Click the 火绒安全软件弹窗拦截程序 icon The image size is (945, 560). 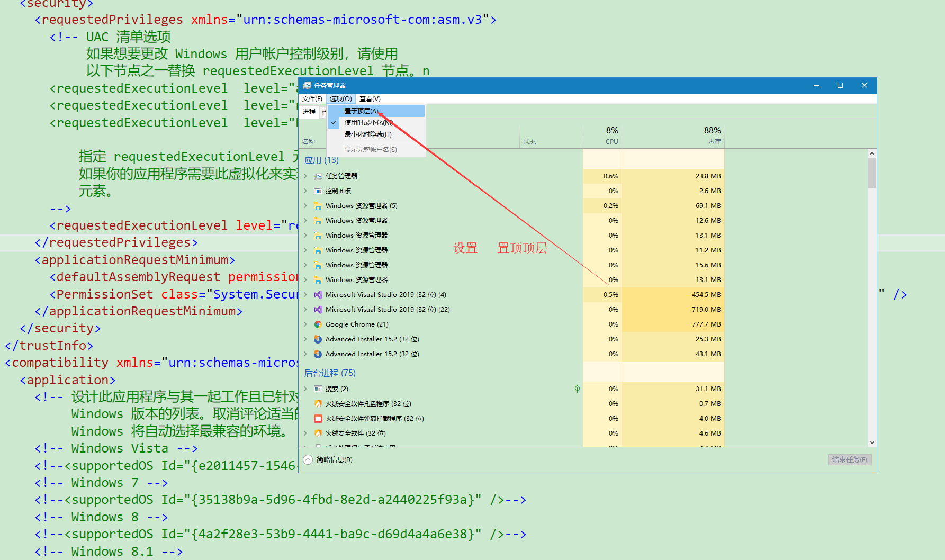coord(318,418)
